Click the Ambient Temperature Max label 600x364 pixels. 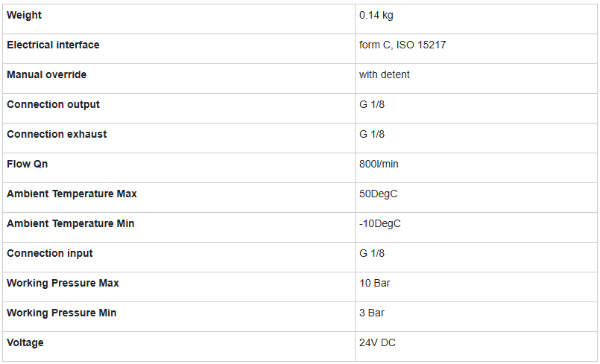click(x=72, y=194)
